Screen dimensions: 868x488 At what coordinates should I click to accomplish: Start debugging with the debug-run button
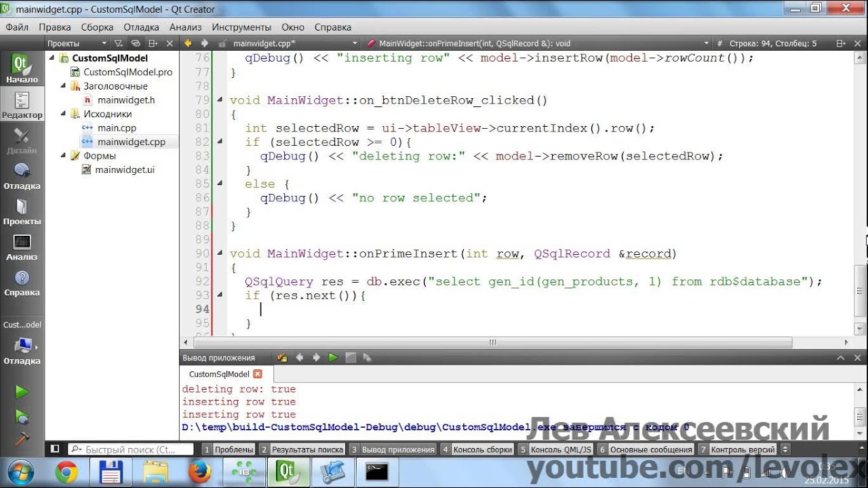(x=22, y=416)
